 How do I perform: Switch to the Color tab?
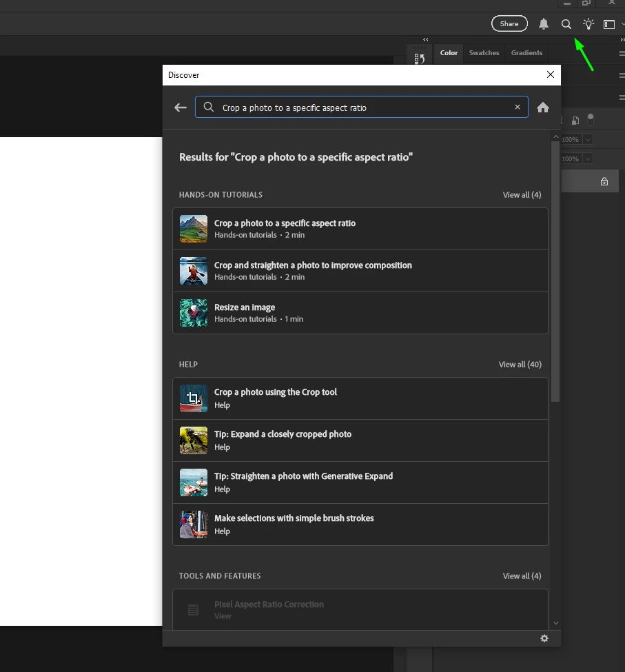[449, 52]
